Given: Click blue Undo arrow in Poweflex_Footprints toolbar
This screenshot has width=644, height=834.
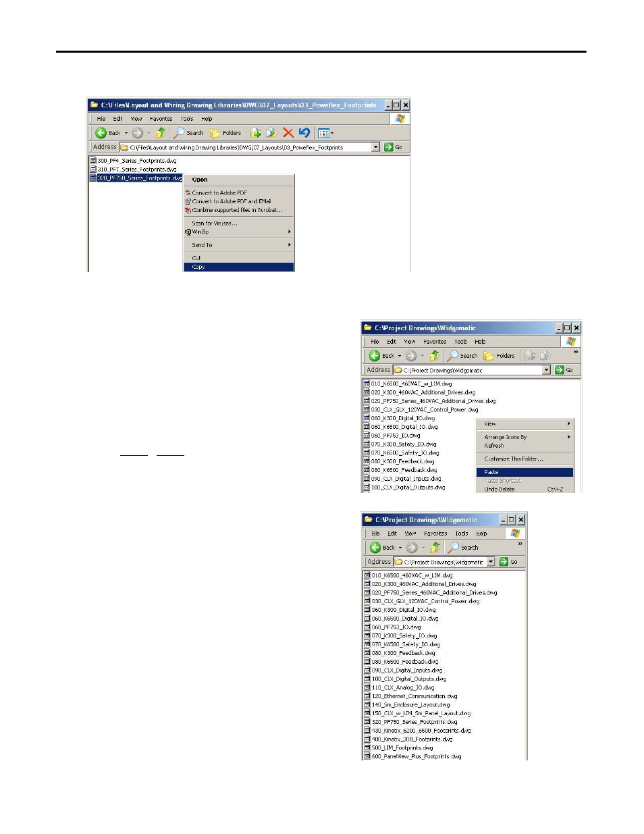Looking at the screenshot, I should pos(304,133).
